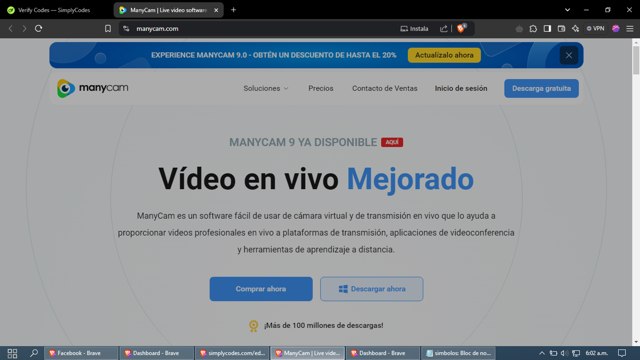Toggle the Brave sidebar panel icon

[547, 29]
